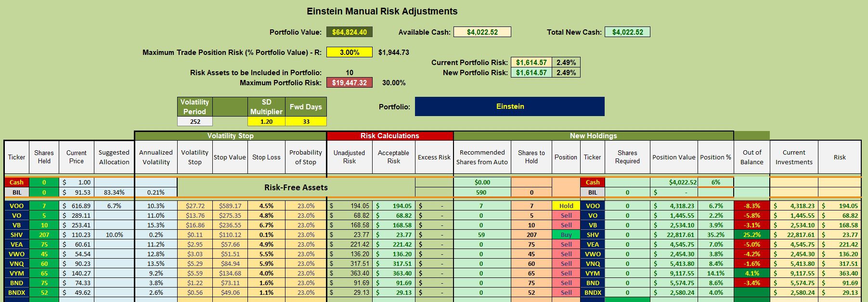Screen dimensions: 868x302
Task: Click the VOO current price 616.89
Action: 77,206
